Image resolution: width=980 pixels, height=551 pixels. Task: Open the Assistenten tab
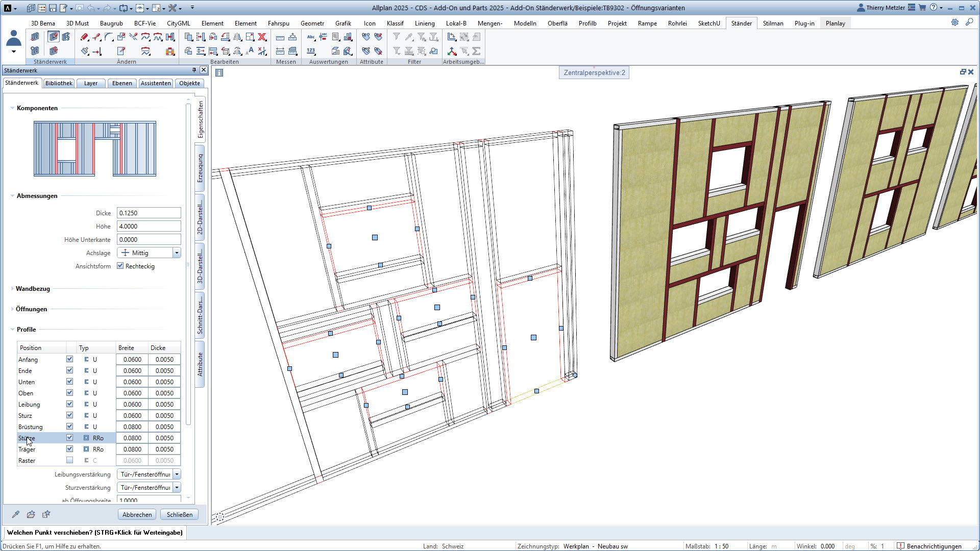coord(156,83)
